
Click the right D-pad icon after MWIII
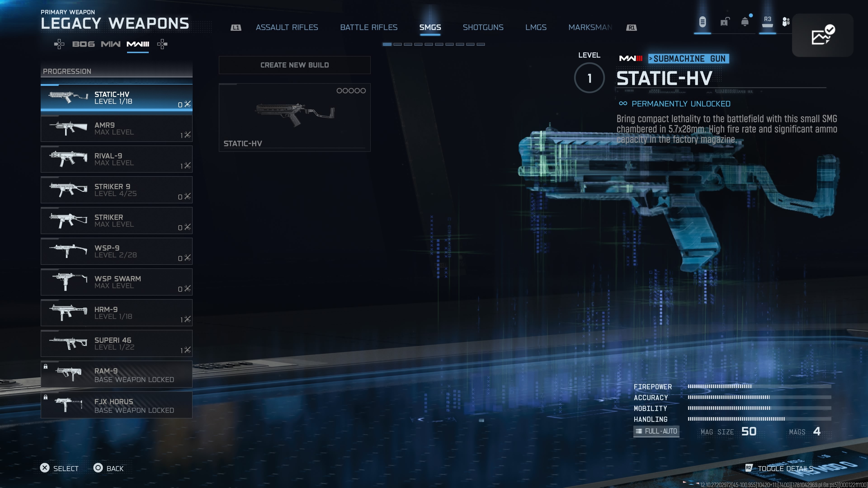click(x=162, y=44)
